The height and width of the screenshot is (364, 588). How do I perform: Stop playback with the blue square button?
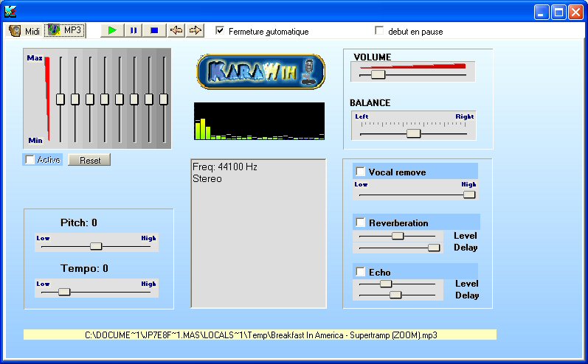154,30
